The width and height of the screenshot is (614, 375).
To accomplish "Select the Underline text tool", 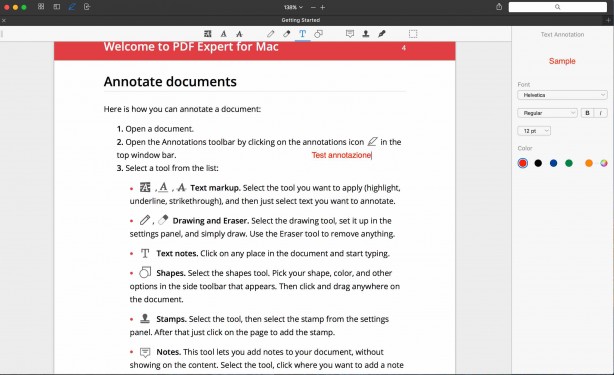I will pos(224,34).
